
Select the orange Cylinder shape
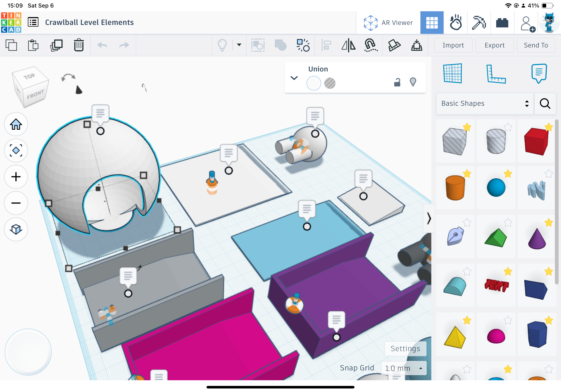click(455, 188)
